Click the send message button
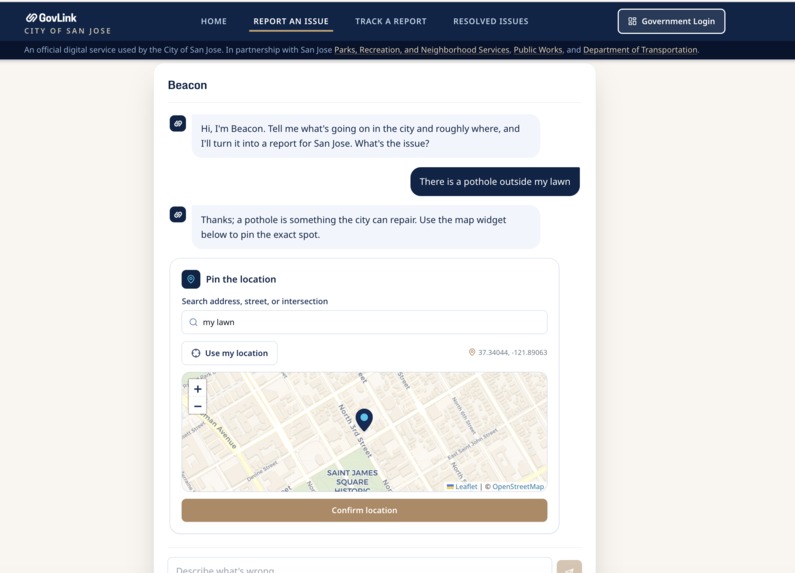Image resolution: width=795 pixels, height=573 pixels. click(569, 567)
